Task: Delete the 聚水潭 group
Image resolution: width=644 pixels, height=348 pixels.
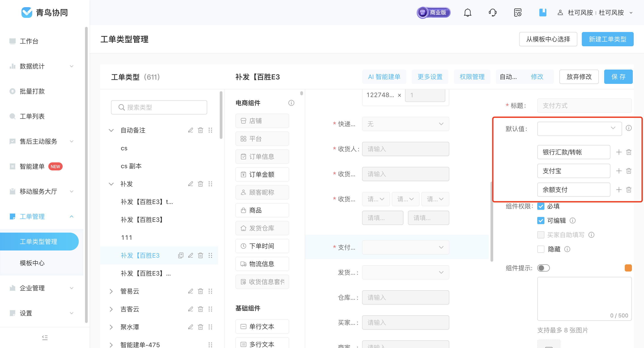Action: [x=200, y=327]
